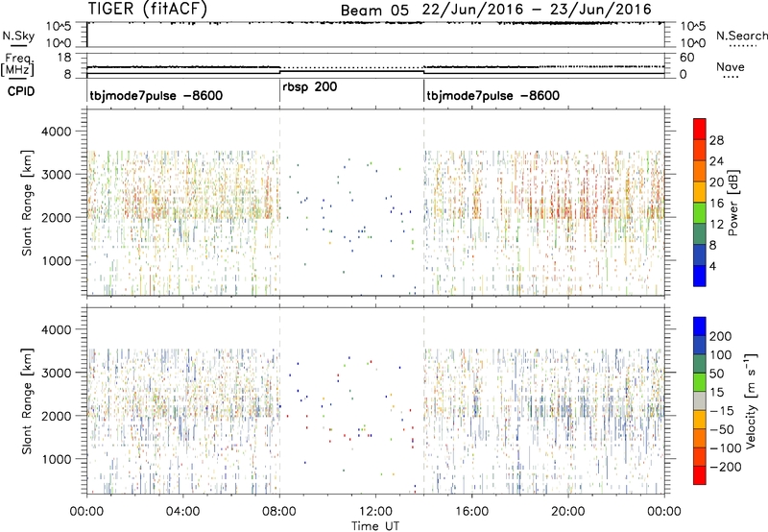Click the 'Beam 05' label in the header
Image resolution: width=768 pixels, height=532 pixels.
[374, 11]
